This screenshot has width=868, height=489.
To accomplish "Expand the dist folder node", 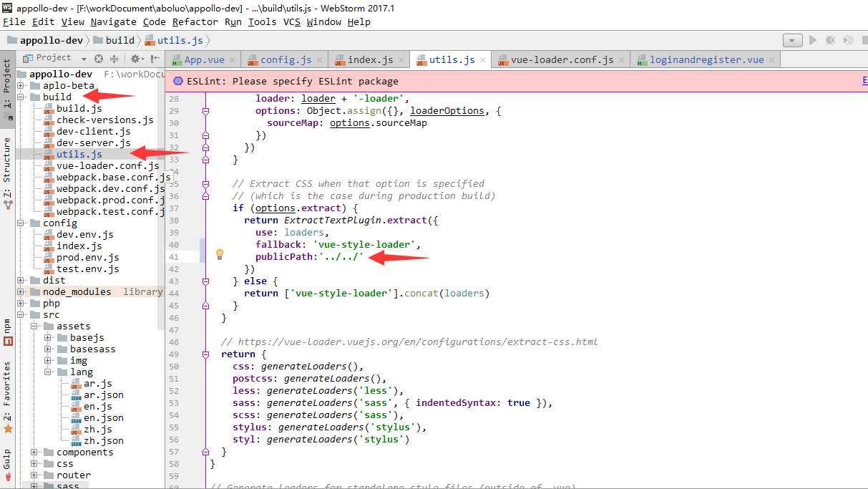I will (21, 281).
